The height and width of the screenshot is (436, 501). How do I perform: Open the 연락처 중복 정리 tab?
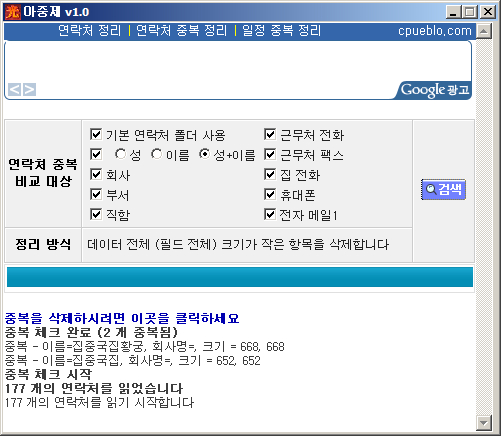(x=182, y=31)
